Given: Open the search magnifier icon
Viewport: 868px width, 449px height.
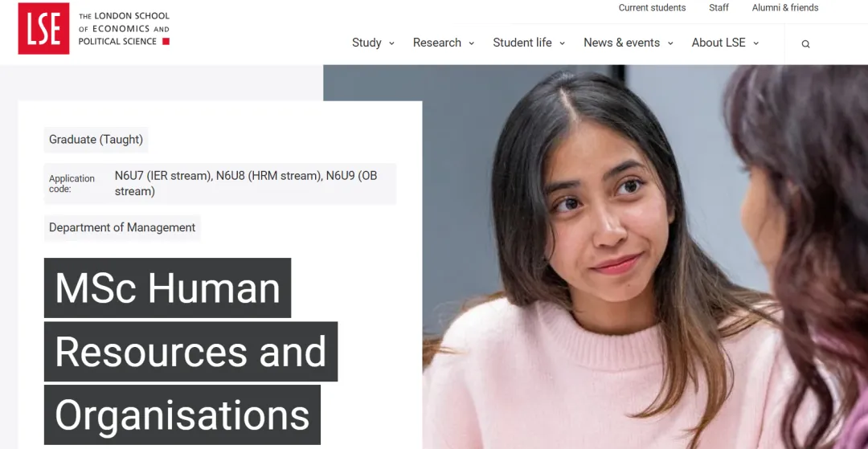Looking at the screenshot, I should click(805, 44).
